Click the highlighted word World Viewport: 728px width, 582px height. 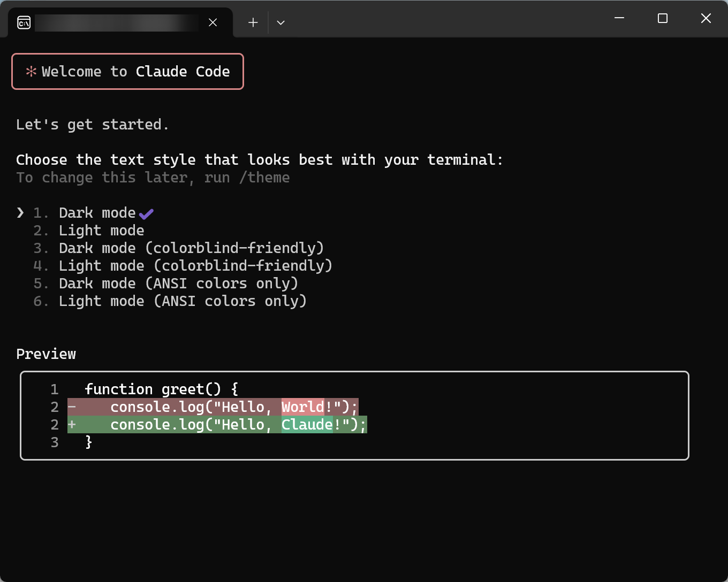(303, 407)
